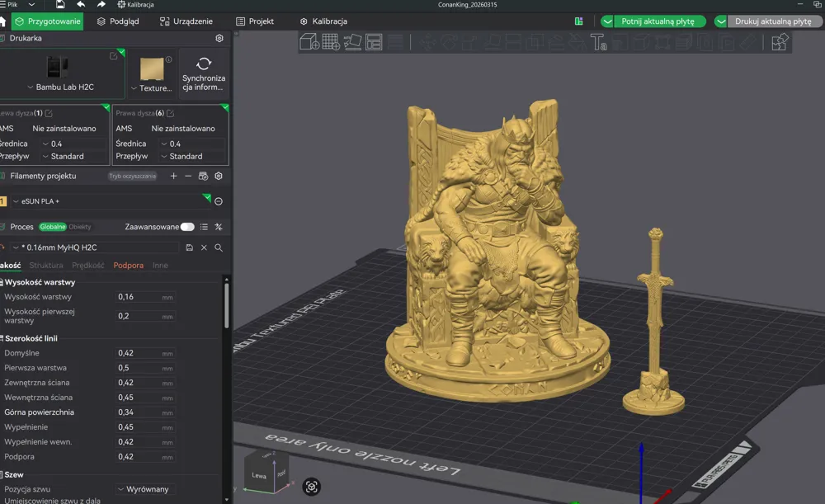Screen dimensions: 825x504
Task: Open the right nozzle Przepływ Standard dropdown
Action: (192, 156)
